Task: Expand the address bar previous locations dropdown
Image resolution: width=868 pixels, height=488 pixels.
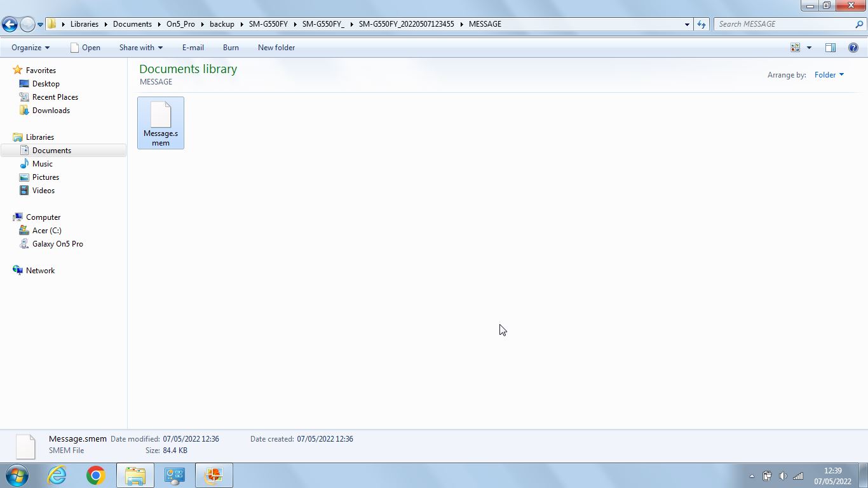Action: 687,24
